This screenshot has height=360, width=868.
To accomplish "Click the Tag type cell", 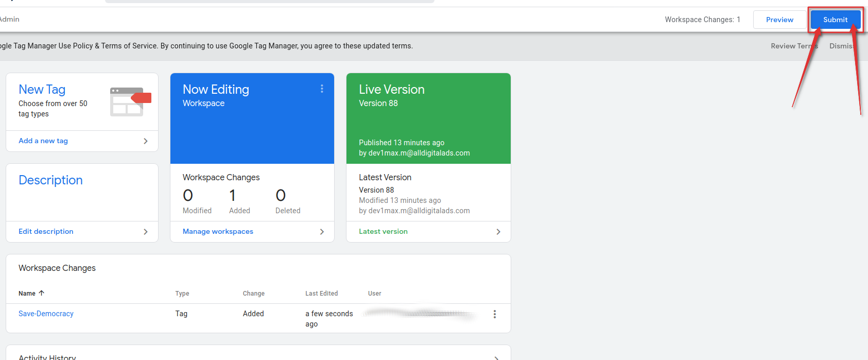I will [181, 314].
